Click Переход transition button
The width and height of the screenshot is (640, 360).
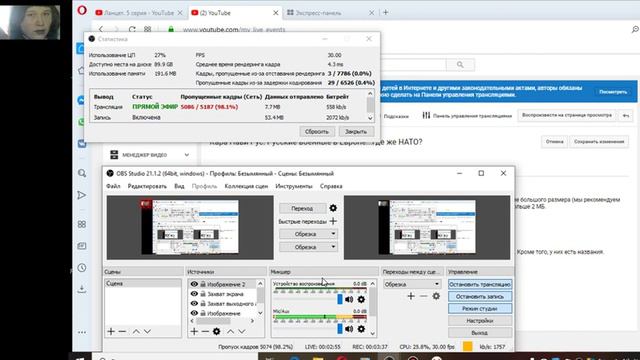click(302, 208)
